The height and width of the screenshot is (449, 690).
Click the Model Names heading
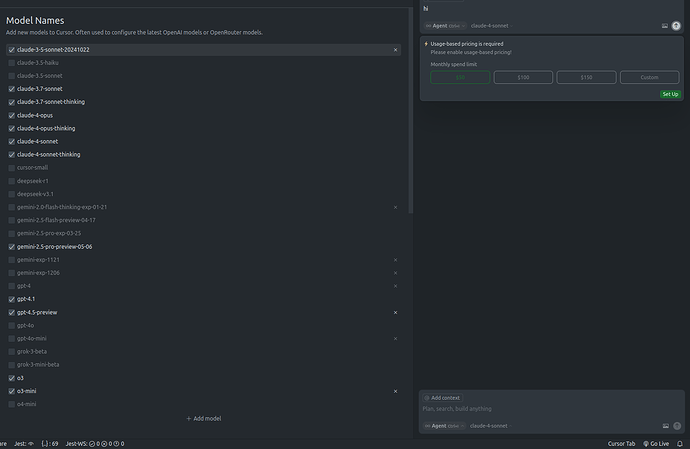[35, 21]
